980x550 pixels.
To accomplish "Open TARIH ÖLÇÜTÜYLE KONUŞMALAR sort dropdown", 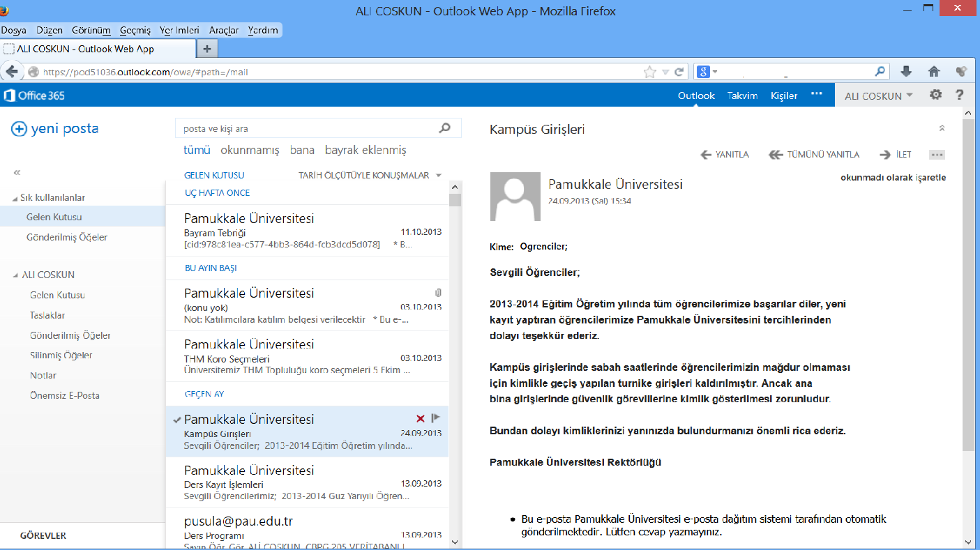I will click(x=370, y=176).
